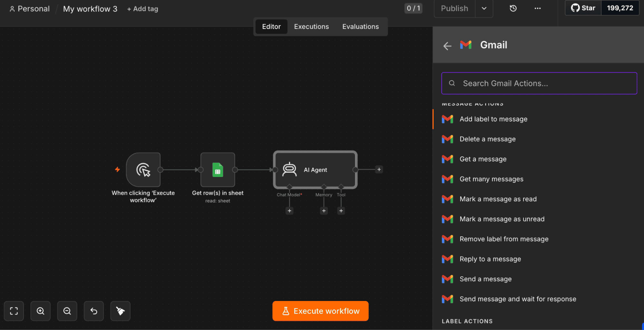This screenshot has width=644, height=330.
Task: Select the AI Agent node
Action: (315, 170)
